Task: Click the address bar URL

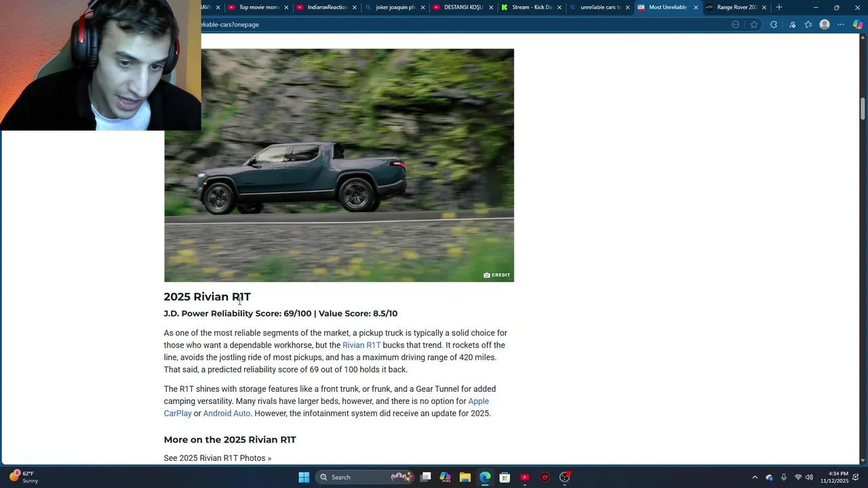Action: [229, 24]
